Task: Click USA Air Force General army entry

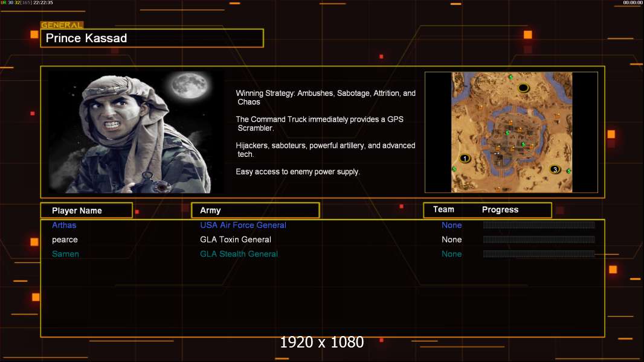Action: tap(243, 225)
